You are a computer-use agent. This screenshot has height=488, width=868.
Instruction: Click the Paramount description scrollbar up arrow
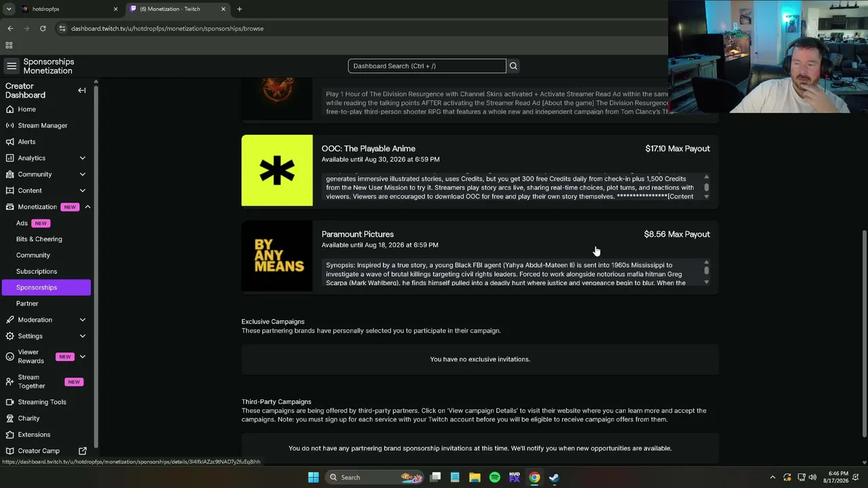point(707,262)
